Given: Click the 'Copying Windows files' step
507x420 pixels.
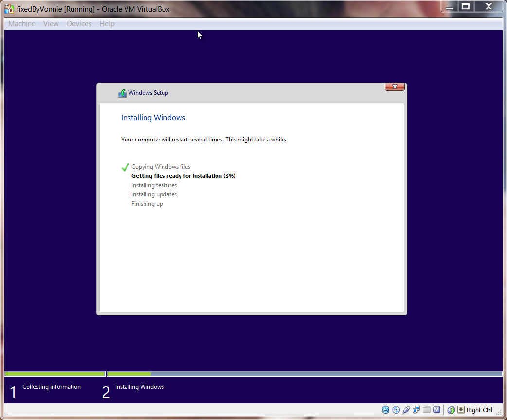Looking at the screenshot, I should 161,167.
